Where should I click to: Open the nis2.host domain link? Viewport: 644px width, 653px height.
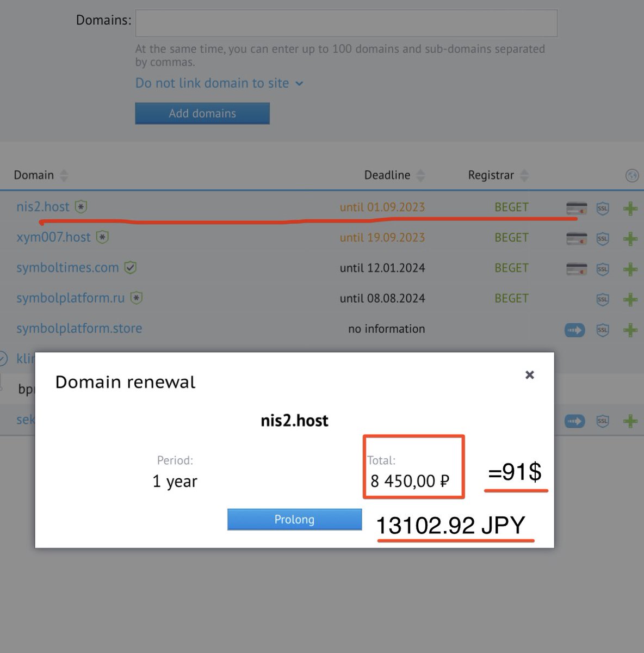(x=43, y=207)
